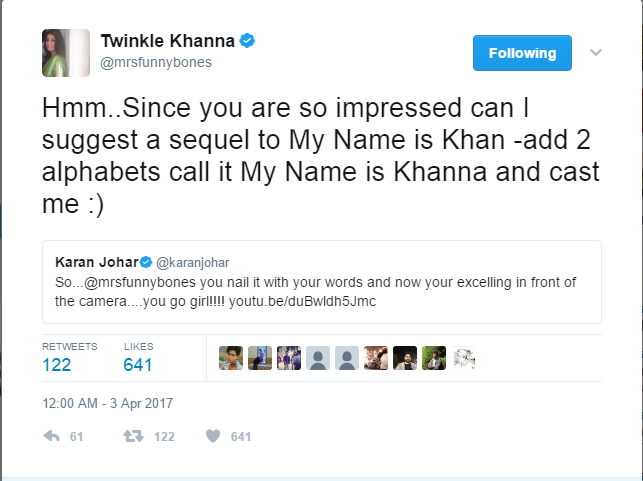
Task: Open the Twinkle Khanna profile name
Action: click(x=166, y=41)
